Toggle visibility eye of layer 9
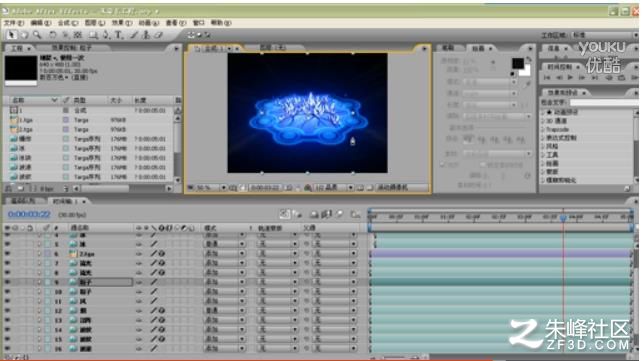This screenshot has width=642, height=361. coord(7,282)
